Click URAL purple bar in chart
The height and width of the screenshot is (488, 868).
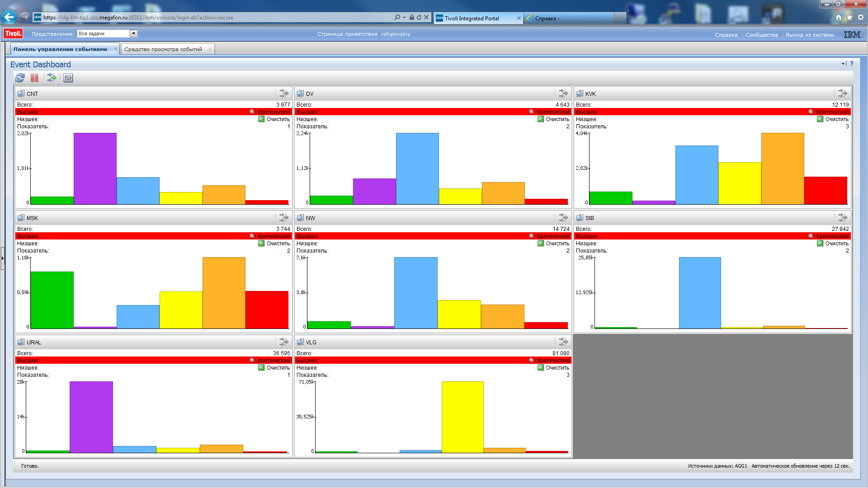(91, 417)
